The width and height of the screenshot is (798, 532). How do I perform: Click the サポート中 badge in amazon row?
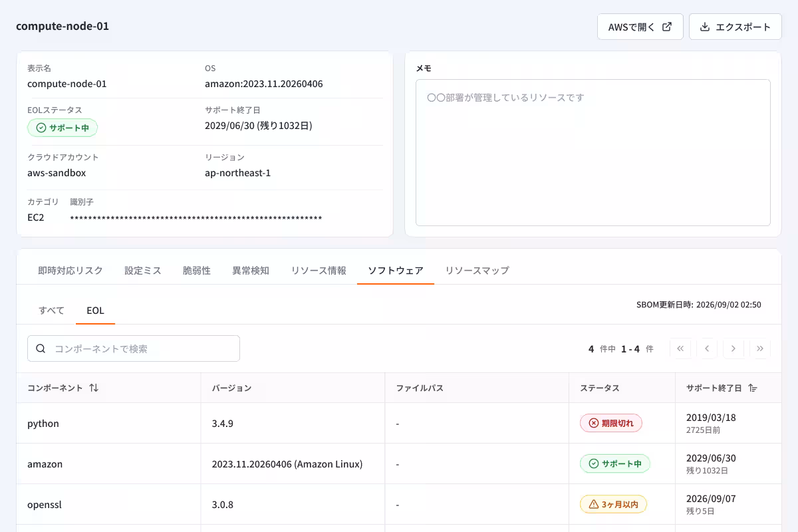click(x=615, y=464)
